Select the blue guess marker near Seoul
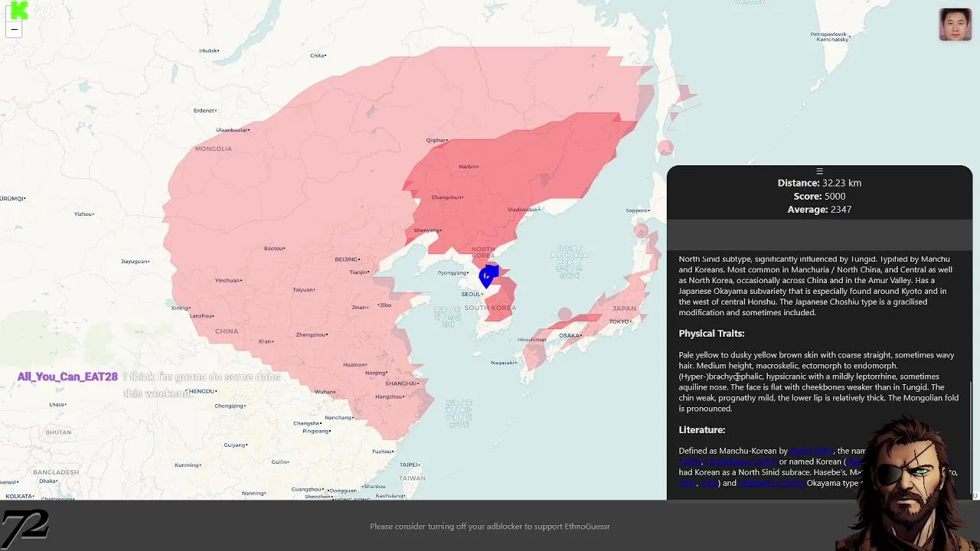Image resolution: width=980 pixels, height=551 pixels. point(487,277)
